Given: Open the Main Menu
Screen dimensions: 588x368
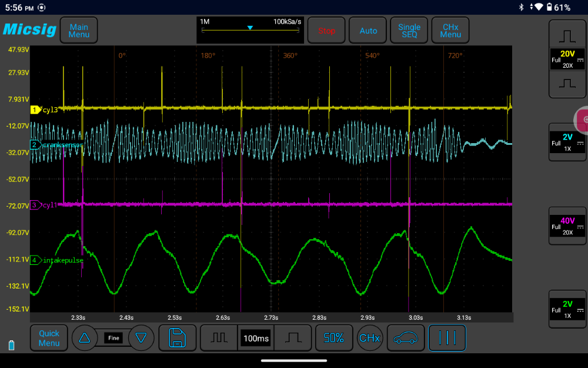Looking at the screenshot, I should pyautogui.click(x=79, y=31).
